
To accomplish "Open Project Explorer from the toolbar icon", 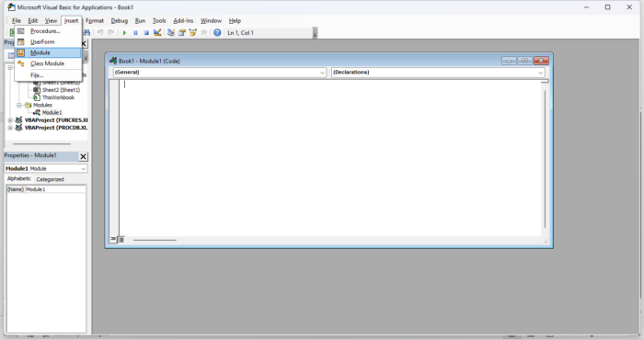I will click(x=171, y=32).
